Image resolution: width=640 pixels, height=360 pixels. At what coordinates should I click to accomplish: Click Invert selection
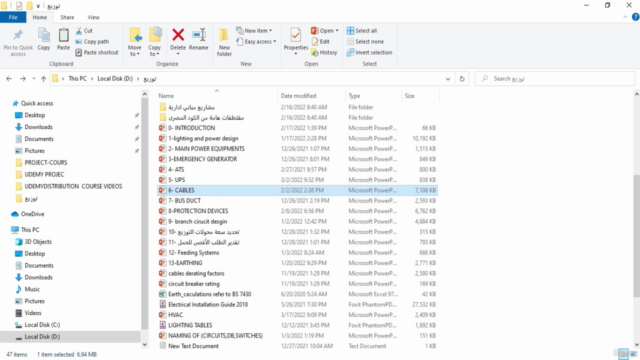(x=369, y=52)
